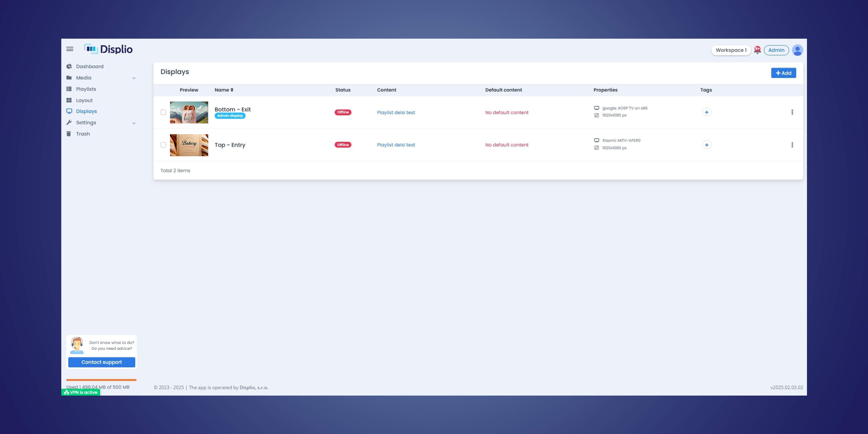Click the hamburger menu icon

pos(70,49)
